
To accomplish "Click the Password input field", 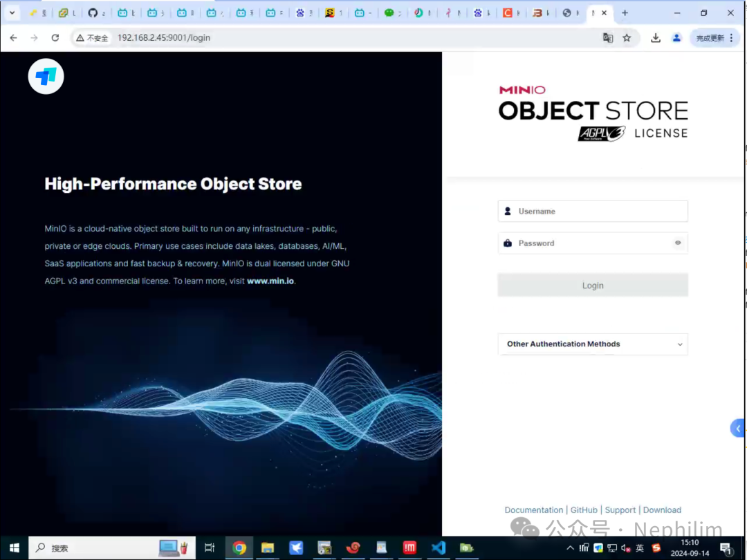I will click(593, 243).
